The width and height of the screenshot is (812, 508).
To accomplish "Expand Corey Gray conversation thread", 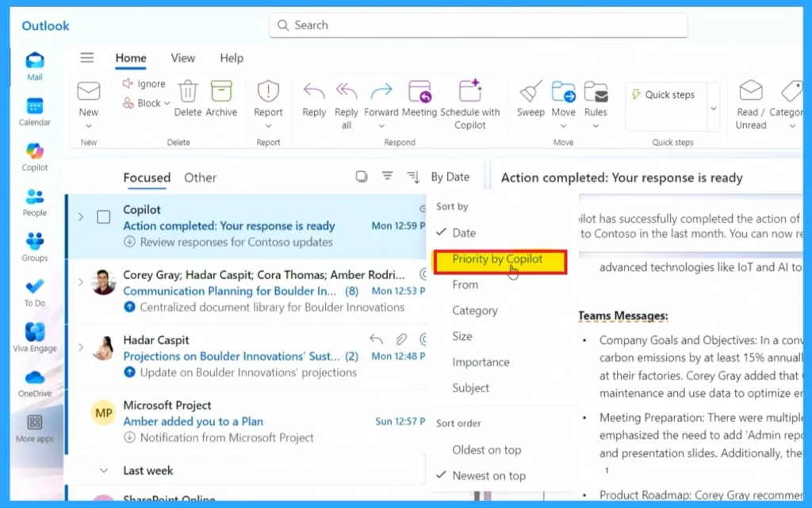I will click(x=81, y=282).
